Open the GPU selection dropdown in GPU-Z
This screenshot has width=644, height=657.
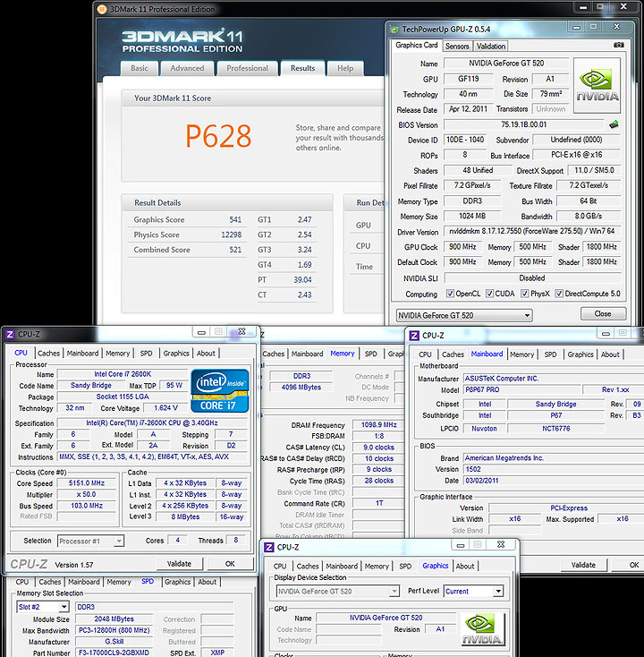pyautogui.click(x=464, y=315)
